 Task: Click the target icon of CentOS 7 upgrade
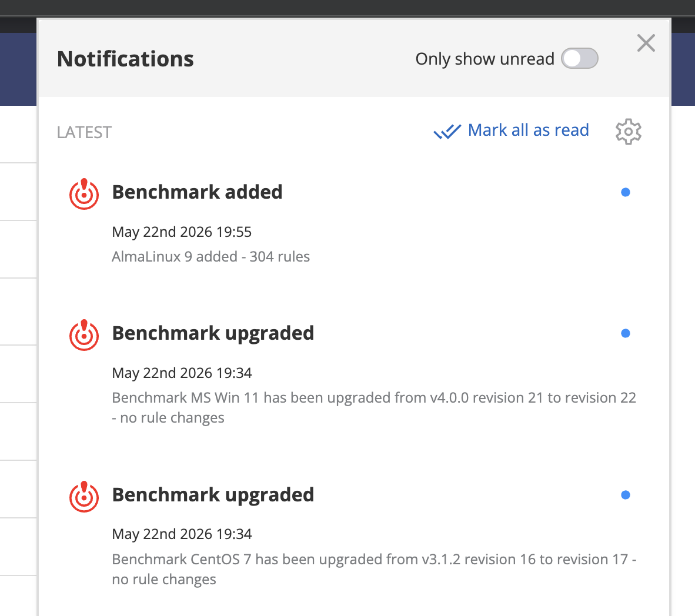tap(83, 497)
